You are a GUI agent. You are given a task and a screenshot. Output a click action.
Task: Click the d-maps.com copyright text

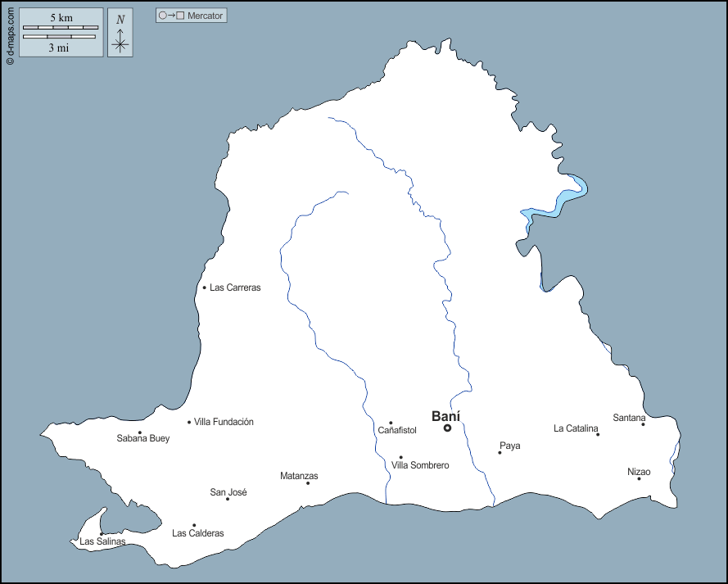pyautogui.click(x=9, y=33)
